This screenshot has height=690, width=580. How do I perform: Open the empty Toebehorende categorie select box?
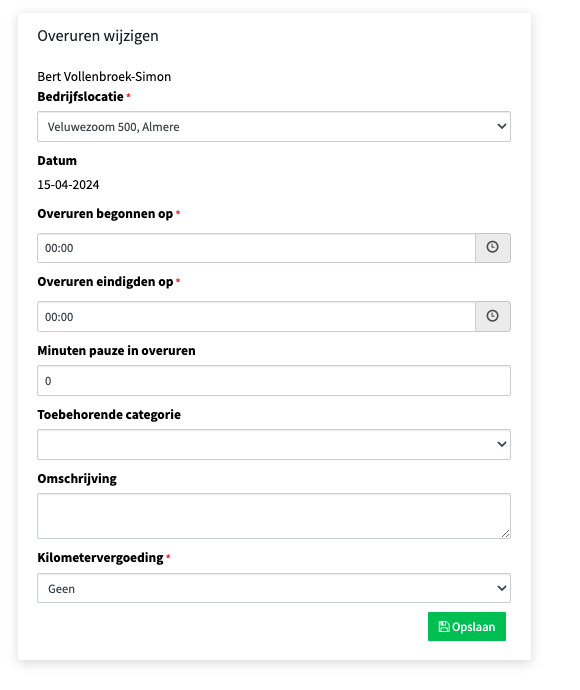[x=274, y=444]
